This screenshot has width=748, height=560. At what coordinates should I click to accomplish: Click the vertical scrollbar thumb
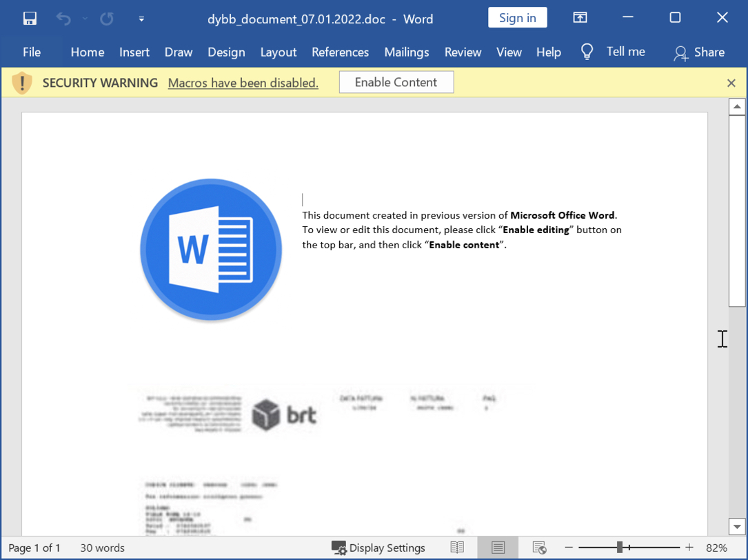[737, 210]
